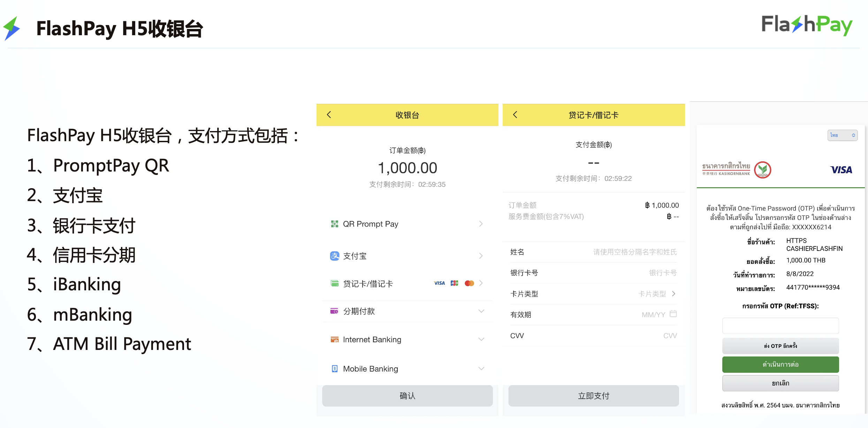Click ส่ง OTP อีกครั้ง to resend OTP
The width and height of the screenshot is (868, 428).
tap(780, 346)
